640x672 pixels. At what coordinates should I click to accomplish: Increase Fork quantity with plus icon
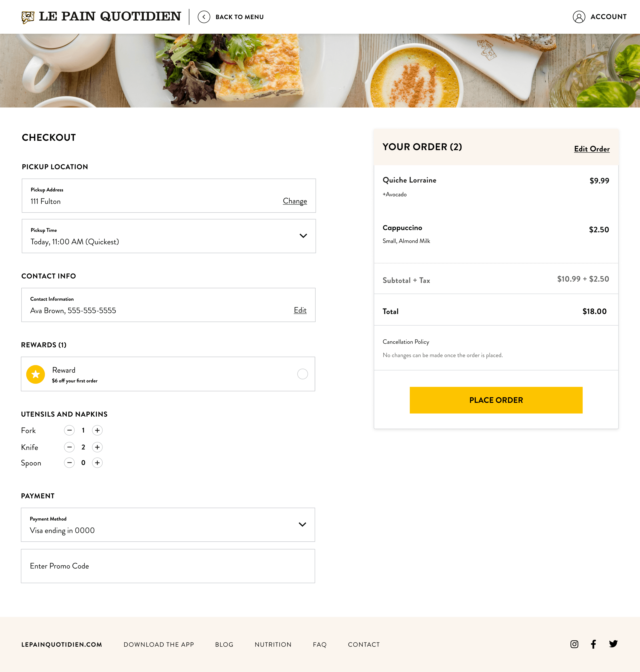pos(97,430)
